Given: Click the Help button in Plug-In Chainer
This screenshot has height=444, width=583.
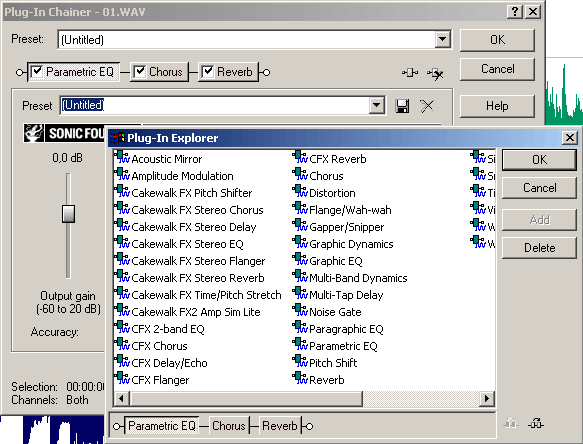Looking at the screenshot, I should coord(497,106).
